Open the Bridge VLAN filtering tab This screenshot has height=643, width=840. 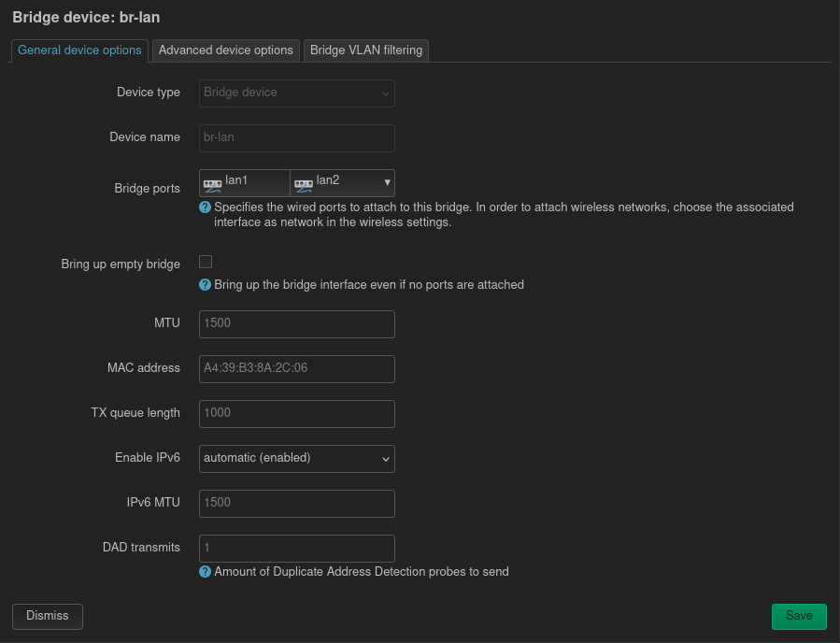pos(366,50)
